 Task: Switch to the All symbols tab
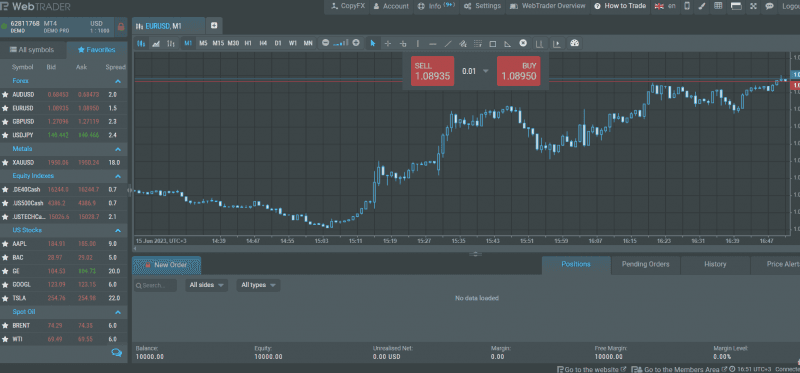[x=33, y=50]
